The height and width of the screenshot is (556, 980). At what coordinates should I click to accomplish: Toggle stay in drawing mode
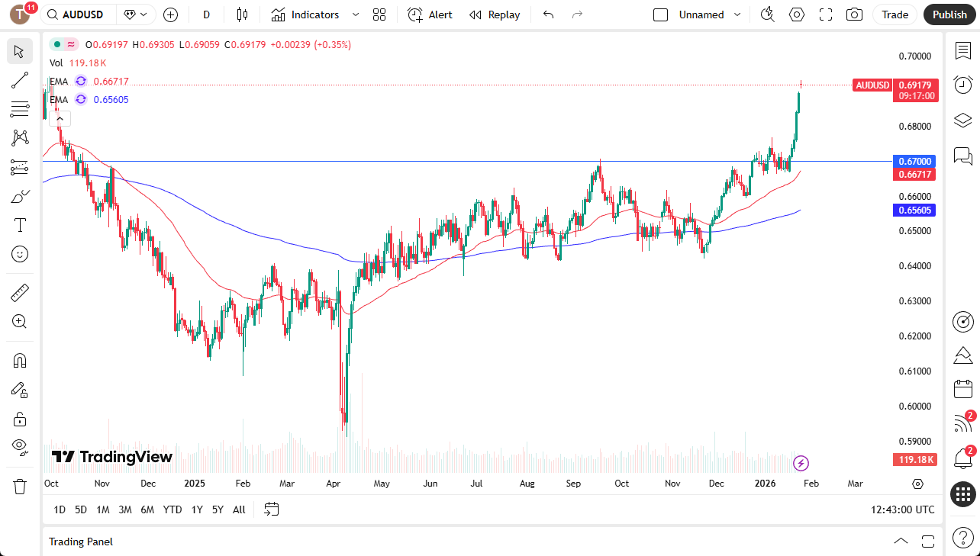pyautogui.click(x=19, y=390)
